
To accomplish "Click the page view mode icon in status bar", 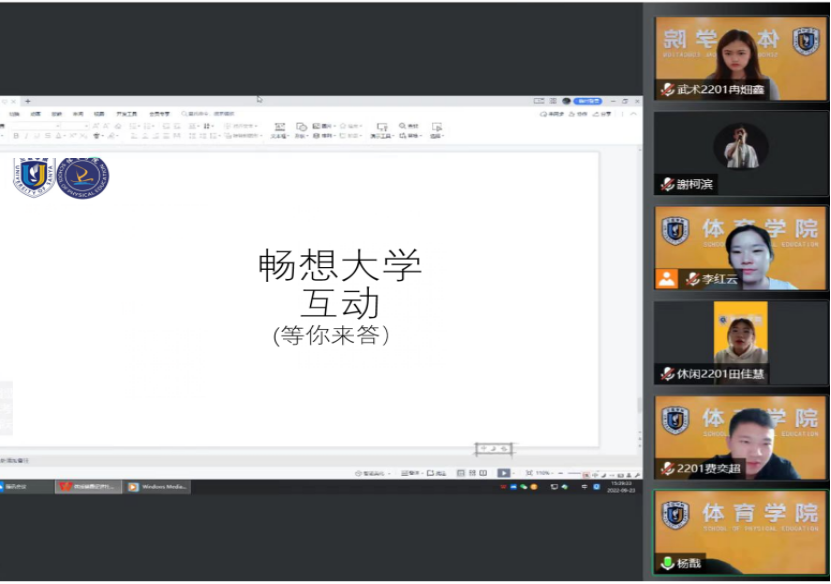I will click(x=461, y=473).
